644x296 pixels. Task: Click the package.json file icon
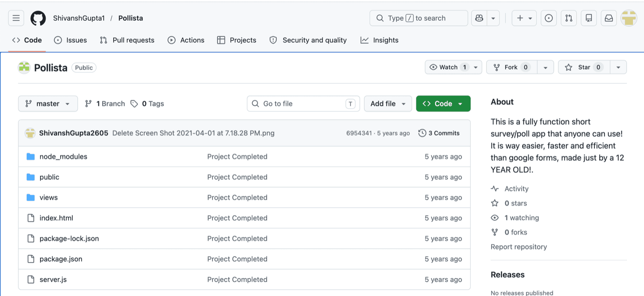click(31, 259)
